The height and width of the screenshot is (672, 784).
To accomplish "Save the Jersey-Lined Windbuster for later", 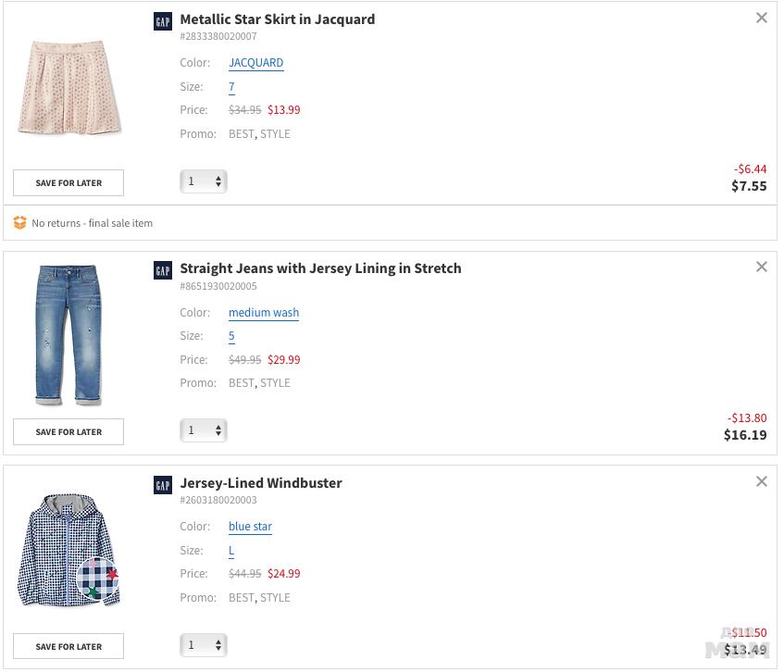I will (x=68, y=646).
